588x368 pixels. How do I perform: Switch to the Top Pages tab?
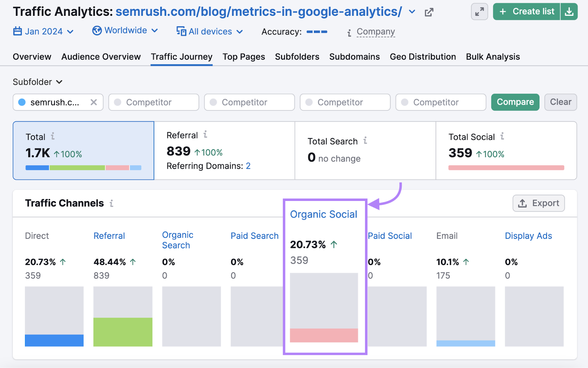[244, 57]
